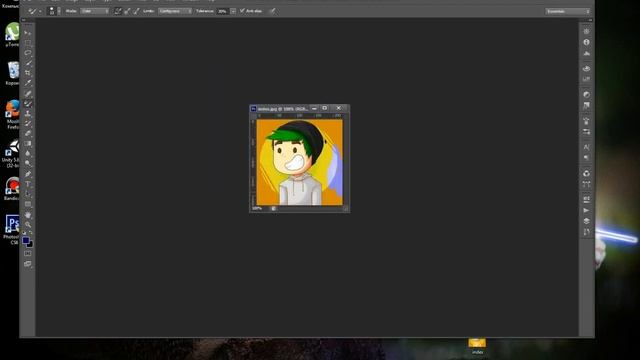The image size is (640, 360).
Task: Click the cartoon character canvas image
Action: tap(300, 162)
